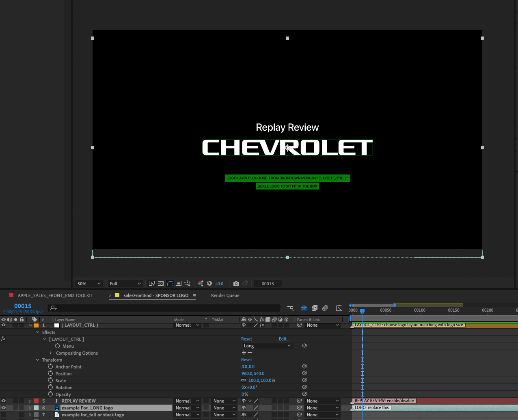Open the Composition Mini-Flowchart
The image size is (518, 420).
[290, 308]
